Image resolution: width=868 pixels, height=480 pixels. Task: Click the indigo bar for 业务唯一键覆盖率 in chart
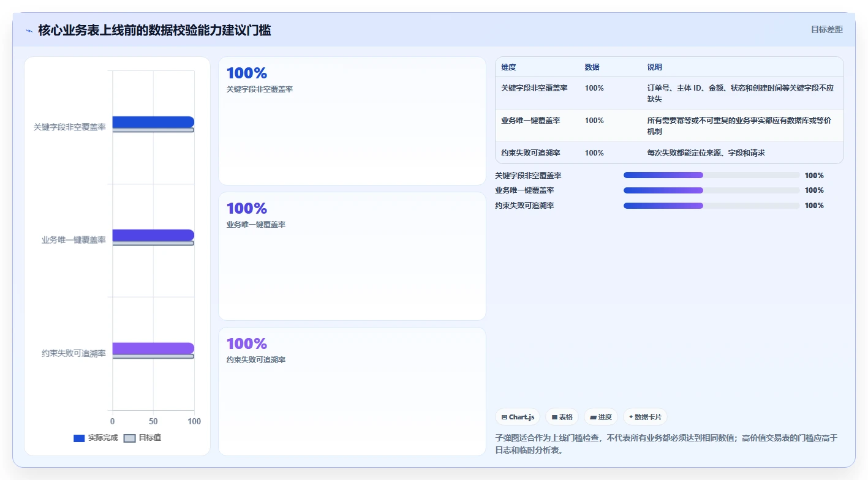pos(153,235)
